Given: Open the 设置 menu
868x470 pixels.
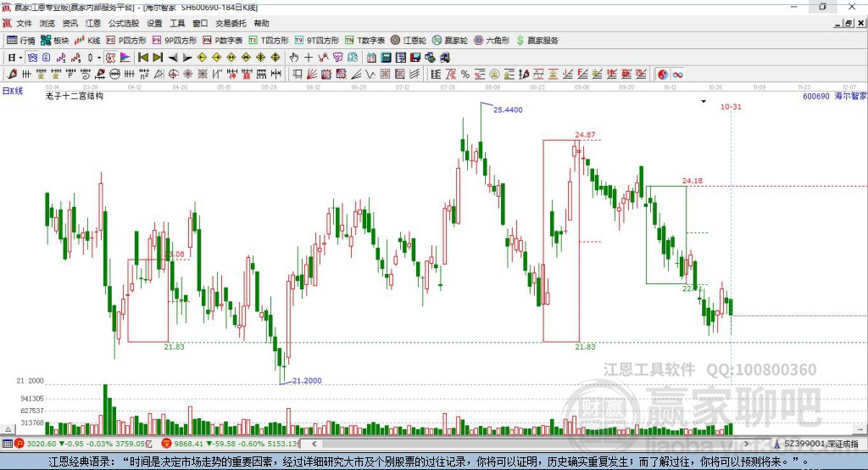Looking at the screenshot, I should pyautogui.click(x=154, y=23).
